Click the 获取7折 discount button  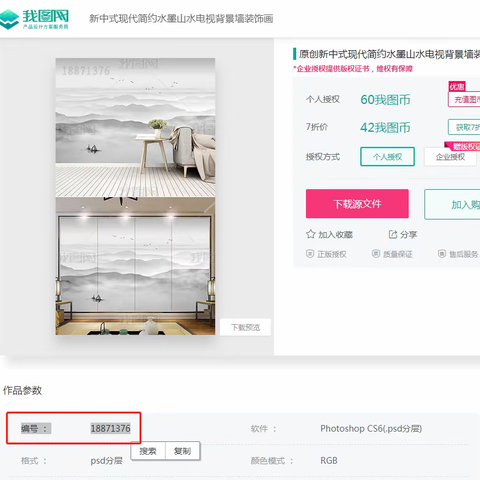(464, 127)
